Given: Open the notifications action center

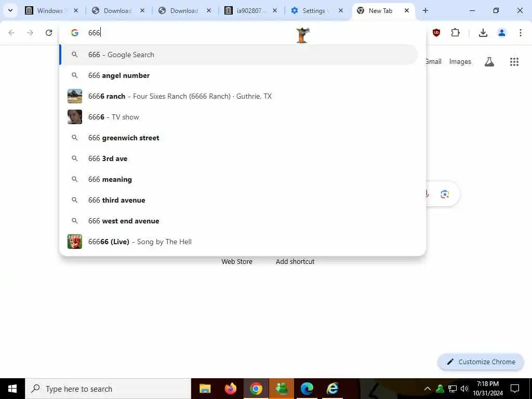Looking at the screenshot, I should coord(515,389).
